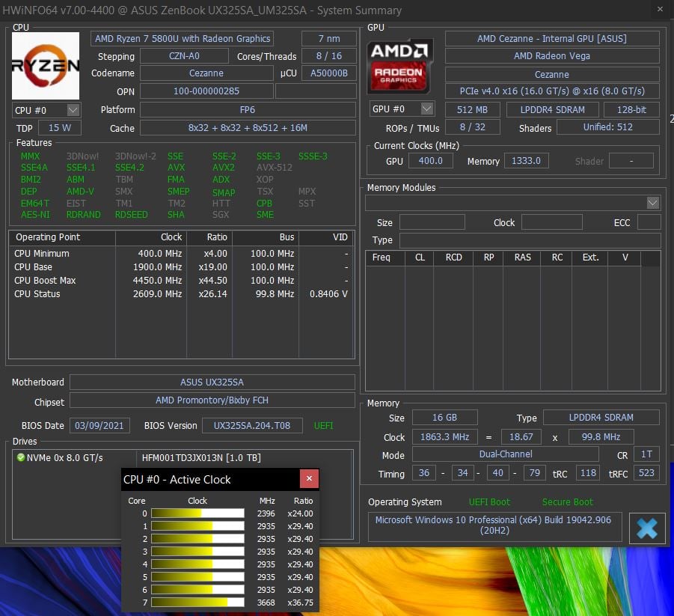The width and height of the screenshot is (674, 616).
Task: Click core 0 clock bar
Action: pos(197,513)
